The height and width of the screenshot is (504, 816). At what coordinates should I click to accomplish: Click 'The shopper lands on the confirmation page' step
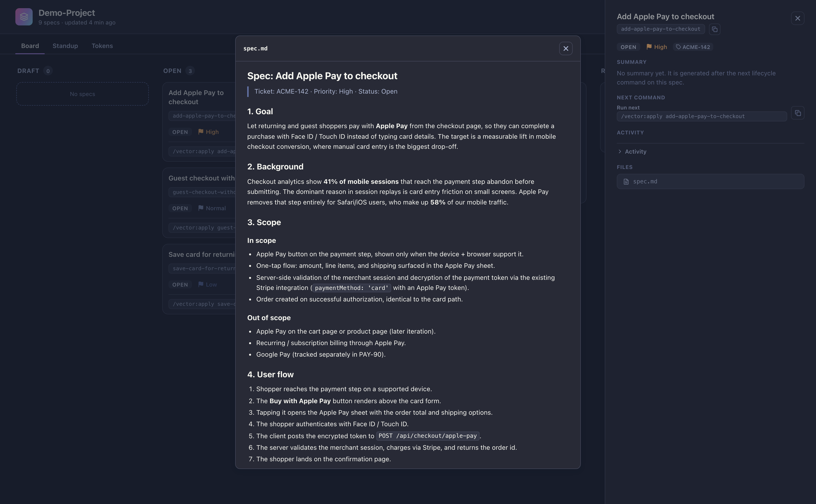point(323,459)
